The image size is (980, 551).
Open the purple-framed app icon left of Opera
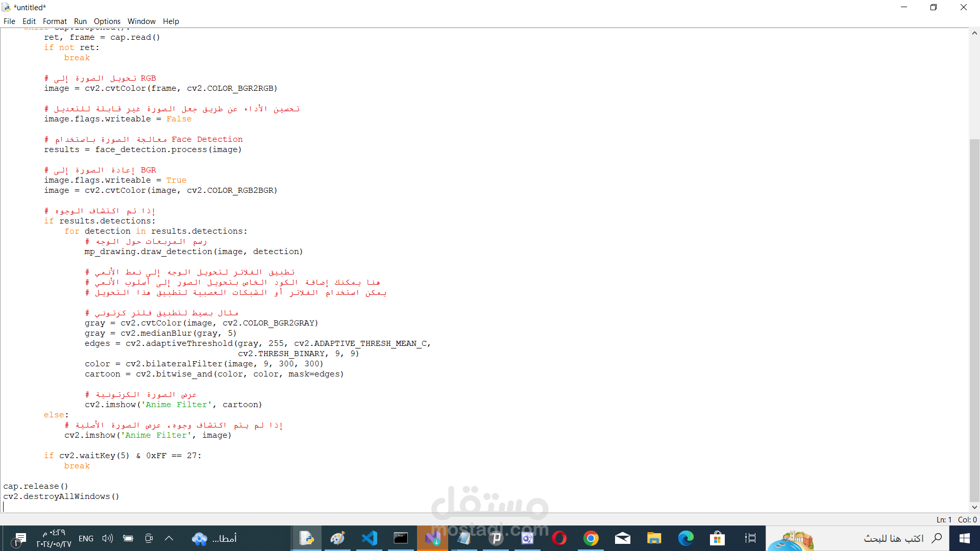(x=528, y=538)
